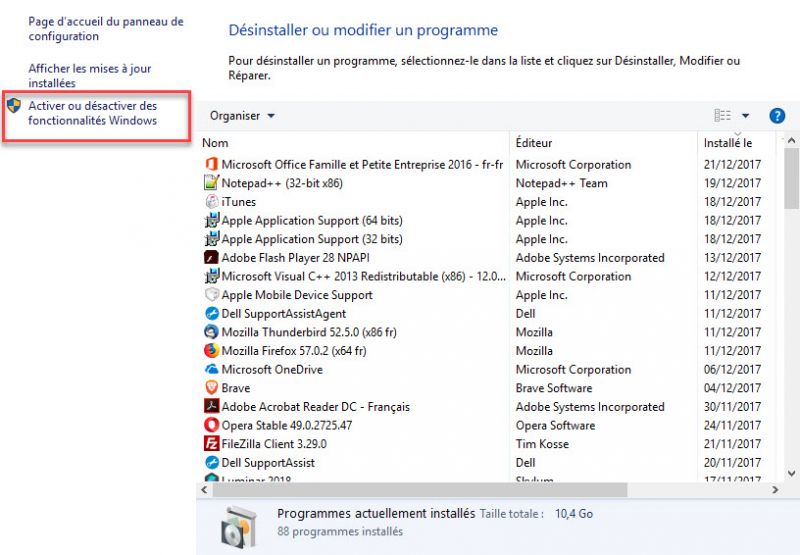Select FileZilla Client 3.29.0 name
The height and width of the screenshot is (555, 800).
pyautogui.click(x=274, y=444)
